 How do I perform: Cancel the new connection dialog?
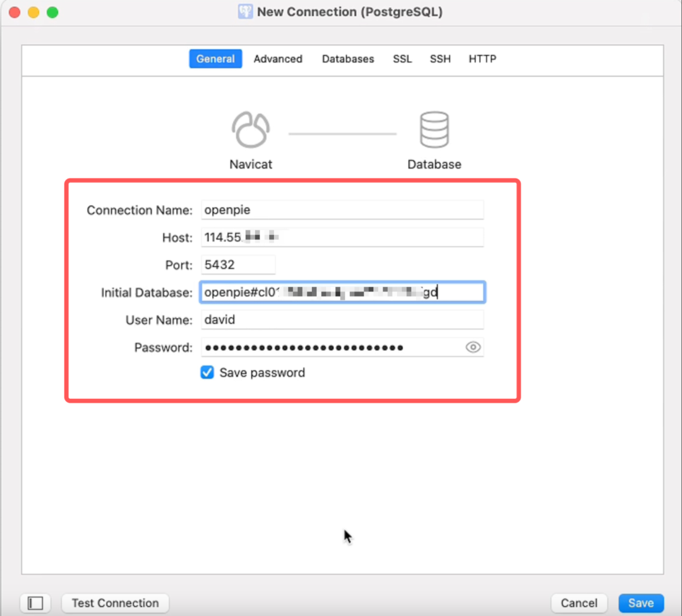tap(579, 603)
